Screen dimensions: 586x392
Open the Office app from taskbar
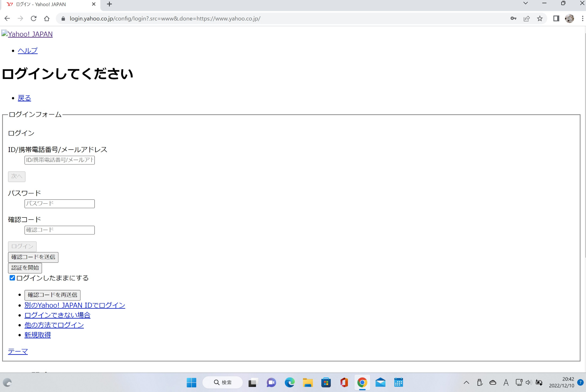tap(344, 382)
